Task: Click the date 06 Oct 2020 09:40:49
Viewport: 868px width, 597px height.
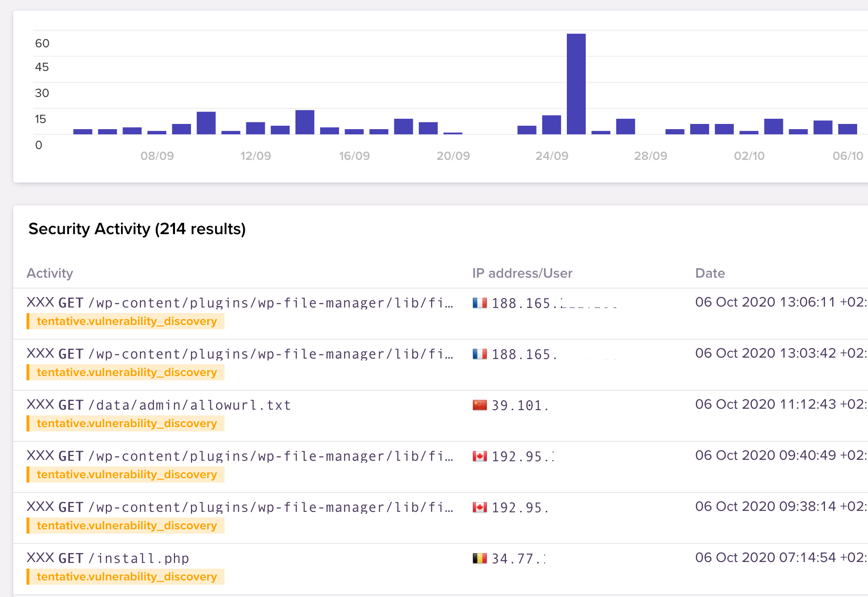Action: [781, 455]
